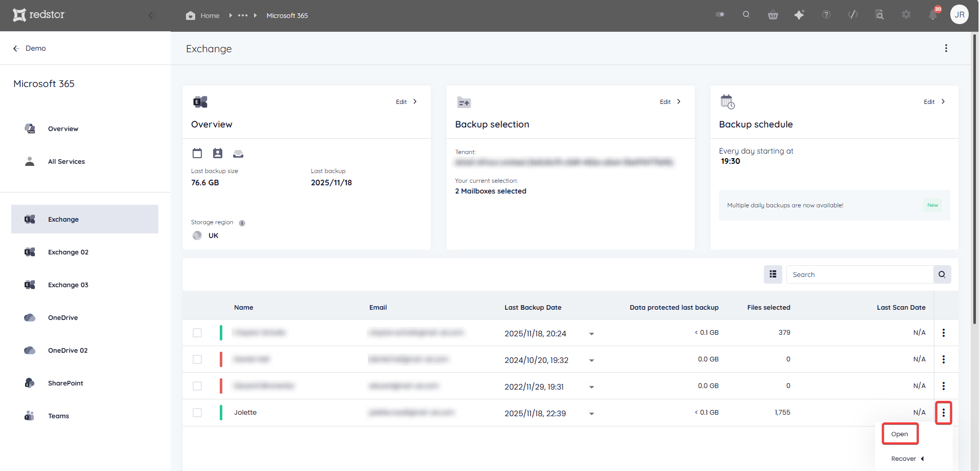Image resolution: width=980 pixels, height=471 pixels.
Task: Click the Storage region info icon
Action: (242, 223)
